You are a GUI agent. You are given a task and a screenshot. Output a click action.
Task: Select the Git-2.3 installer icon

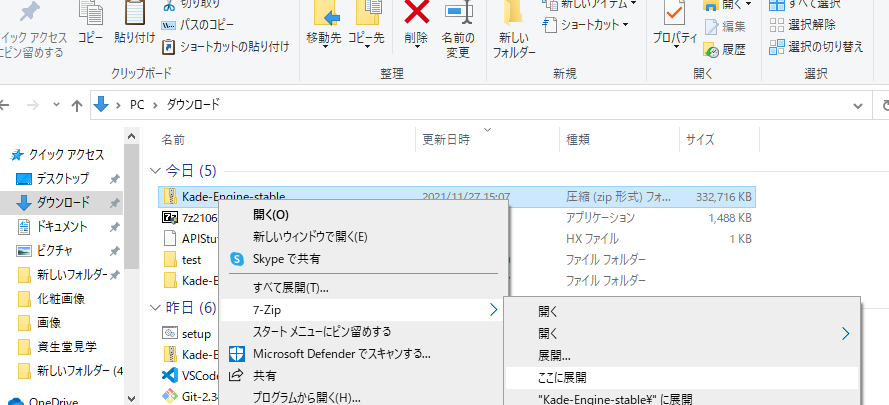click(170, 395)
